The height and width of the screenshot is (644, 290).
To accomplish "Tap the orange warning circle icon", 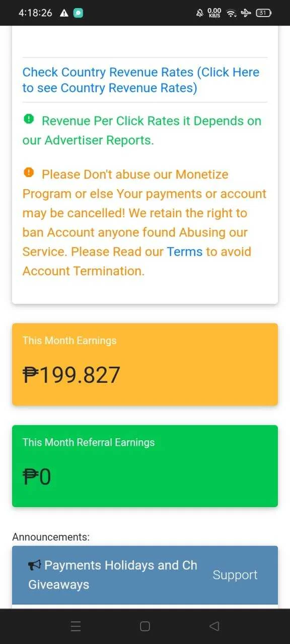I will tap(29, 173).
